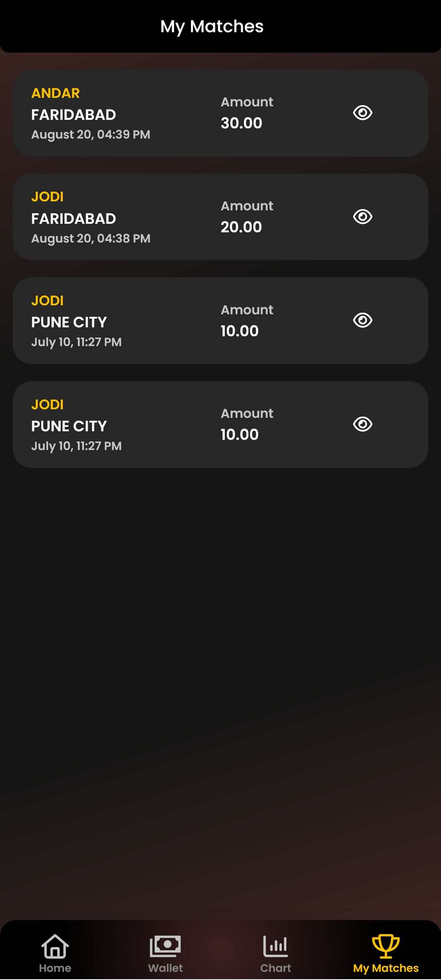Image resolution: width=441 pixels, height=980 pixels.
Task: Tap the eye icon on the upper Pune City entry
Action: 362,320
